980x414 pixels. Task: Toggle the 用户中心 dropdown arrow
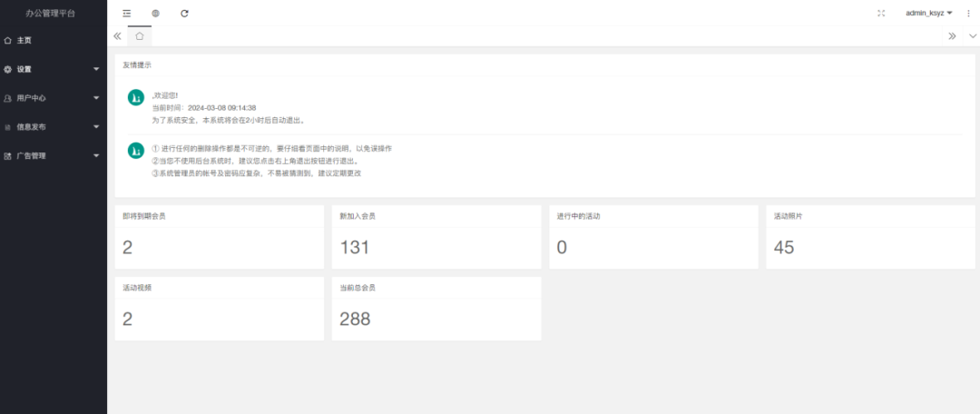(96, 98)
